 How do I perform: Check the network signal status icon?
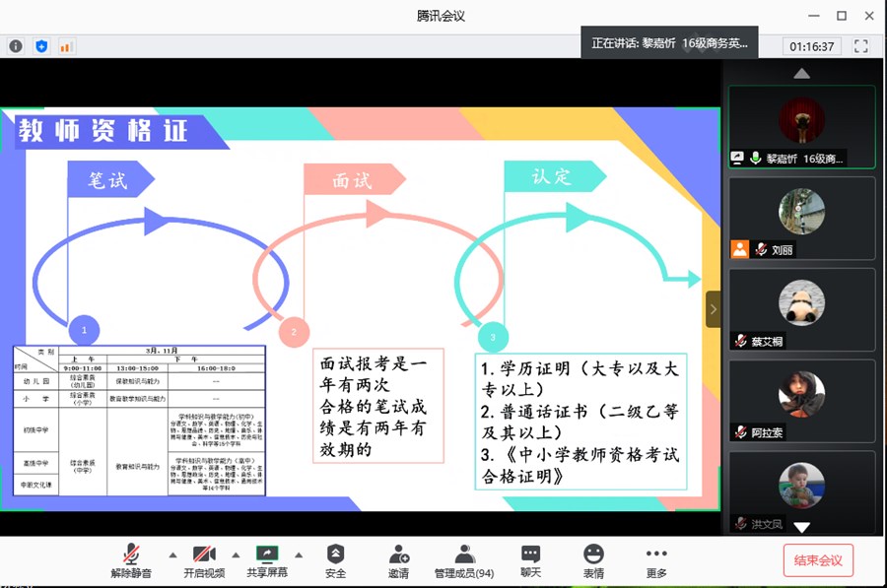[67, 46]
